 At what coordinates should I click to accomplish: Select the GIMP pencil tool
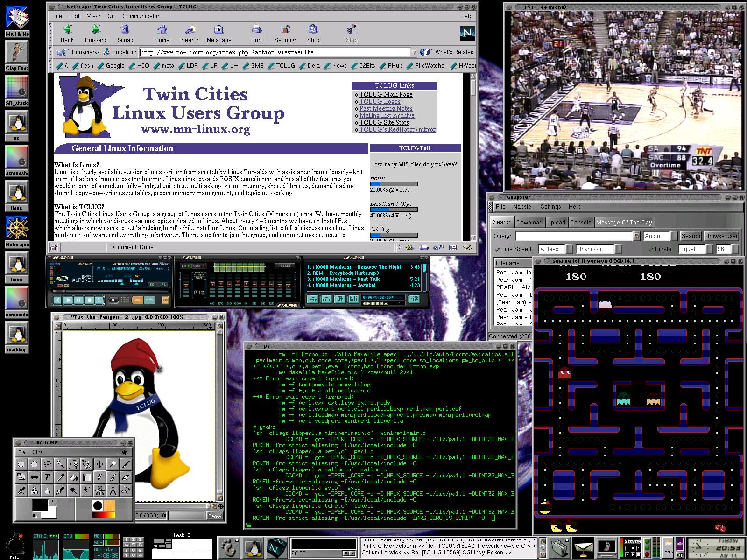99,477
